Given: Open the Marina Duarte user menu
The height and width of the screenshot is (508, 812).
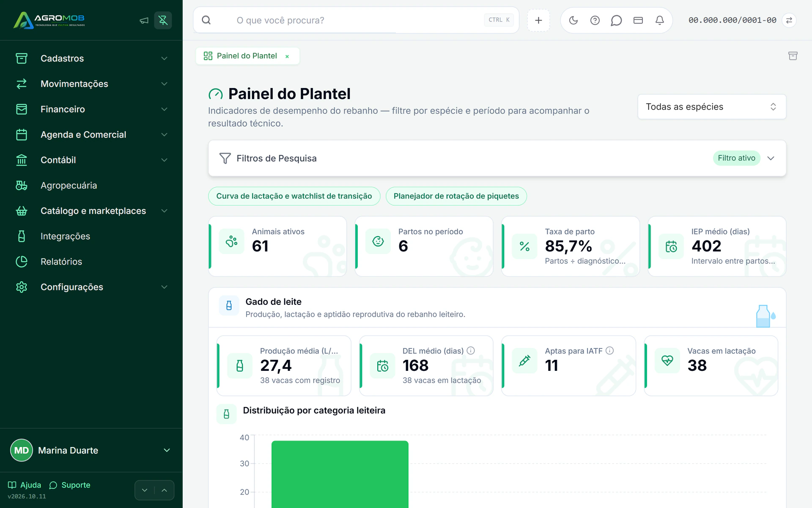Looking at the screenshot, I should click(x=91, y=450).
